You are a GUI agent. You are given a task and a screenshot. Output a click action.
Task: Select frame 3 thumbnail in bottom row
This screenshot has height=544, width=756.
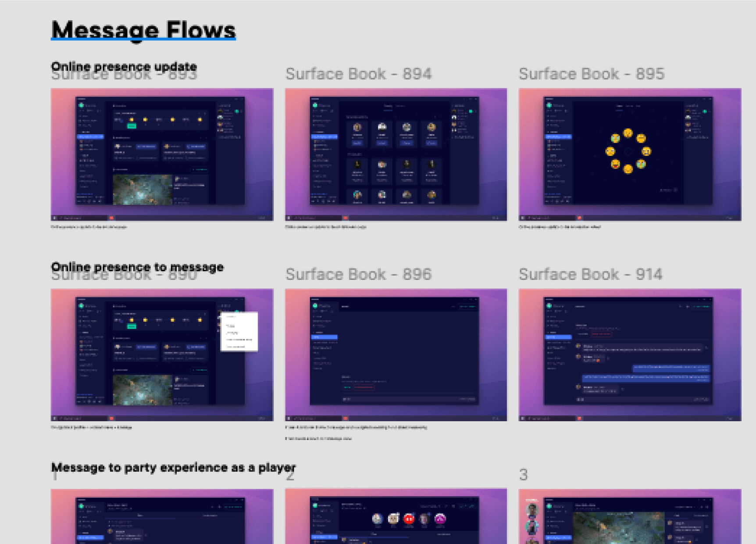click(630, 516)
